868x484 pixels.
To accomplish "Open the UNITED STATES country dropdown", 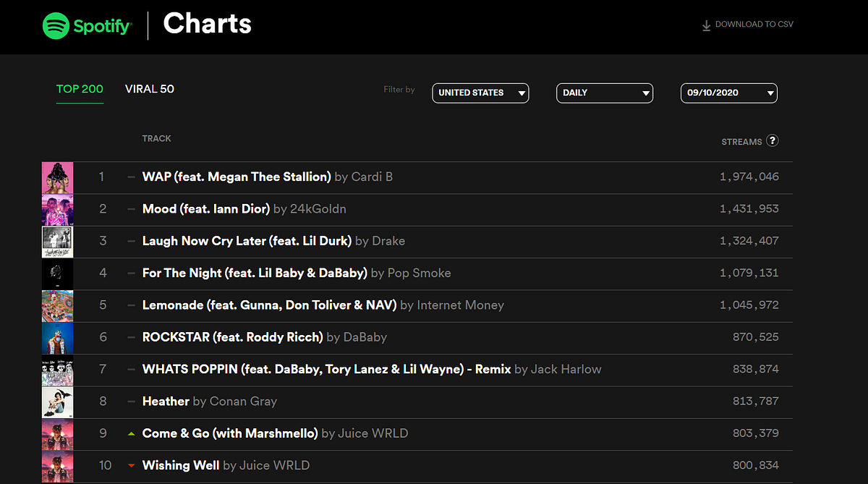I will [480, 93].
